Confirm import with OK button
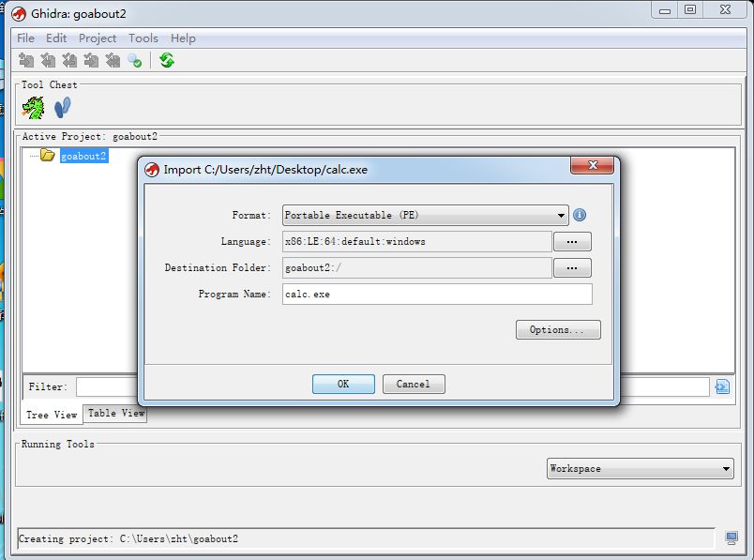The width and height of the screenshot is (754, 560). click(x=343, y=384)
